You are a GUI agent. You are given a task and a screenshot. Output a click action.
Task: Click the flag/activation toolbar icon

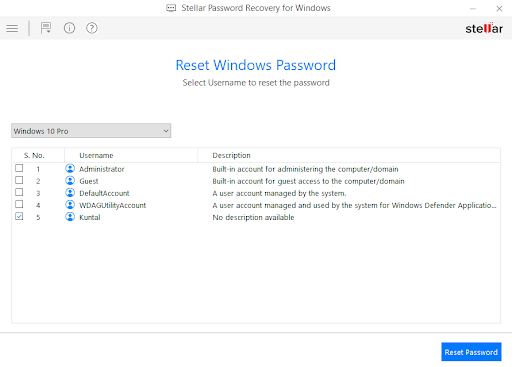46,28
